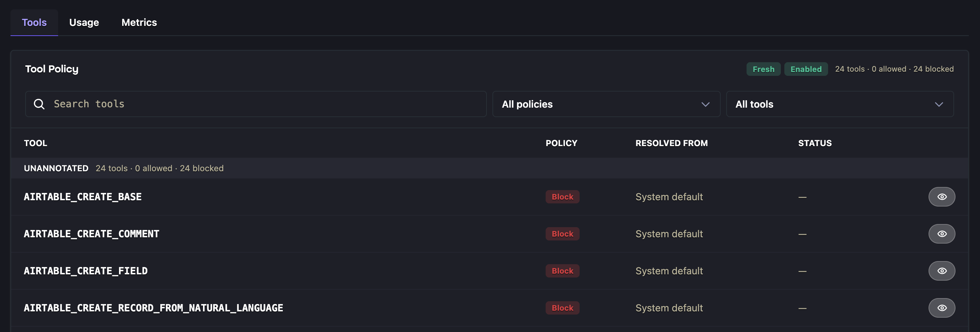The width and height of the screenshot is (980, 332).
Task: Click System default in AIRTABLE_CREATE_COMMENT row
Action: point(669,233)
